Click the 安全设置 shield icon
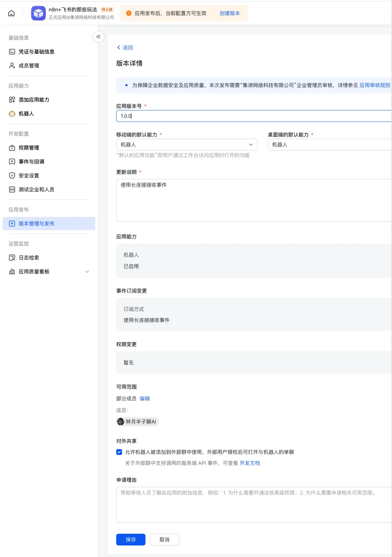 [x=12, y=175]
